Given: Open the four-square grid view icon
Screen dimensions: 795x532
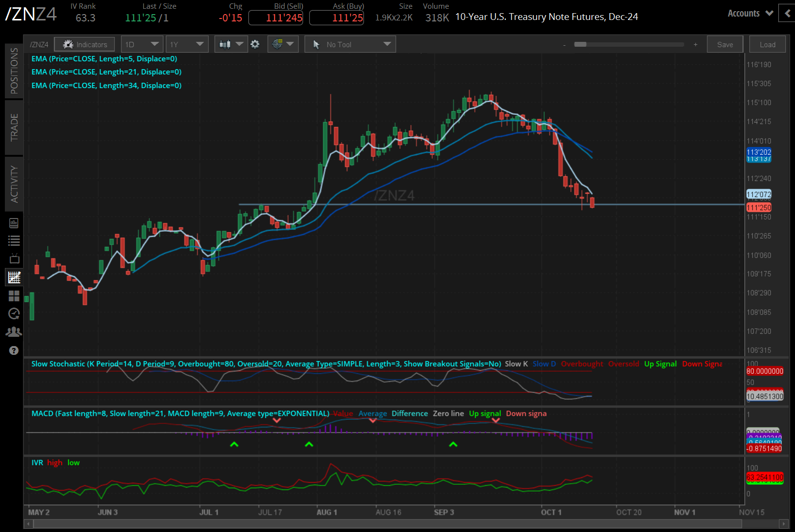Looking at the screenshot, I should tap(14, 295).
